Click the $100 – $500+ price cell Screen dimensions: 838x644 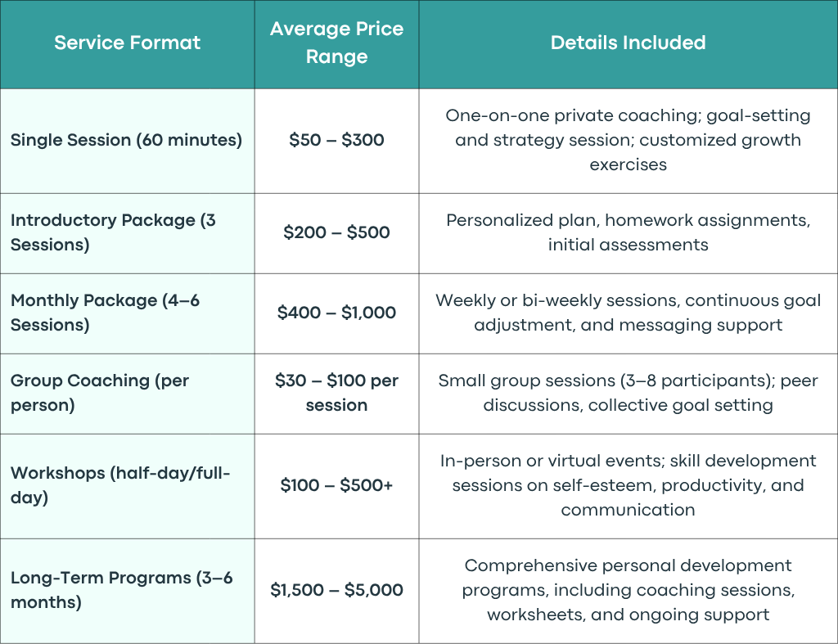[336, 485]
